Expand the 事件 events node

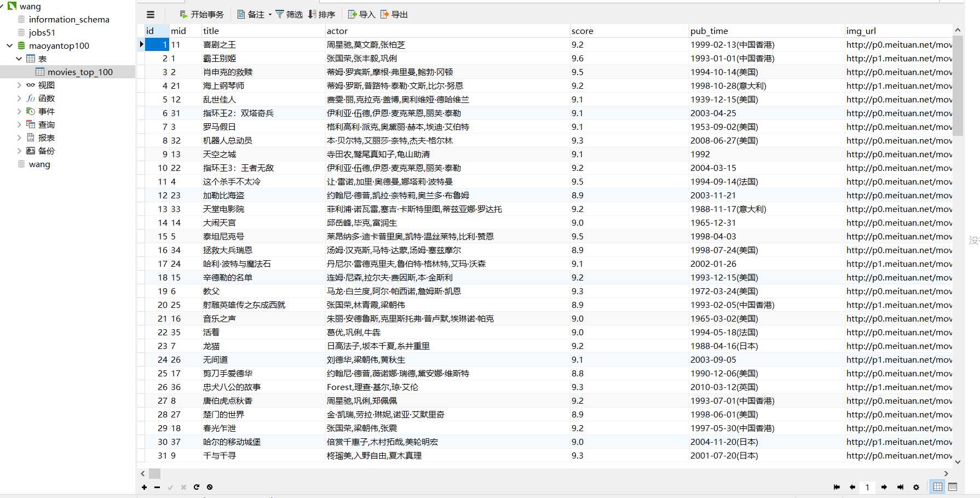(19, 111)
